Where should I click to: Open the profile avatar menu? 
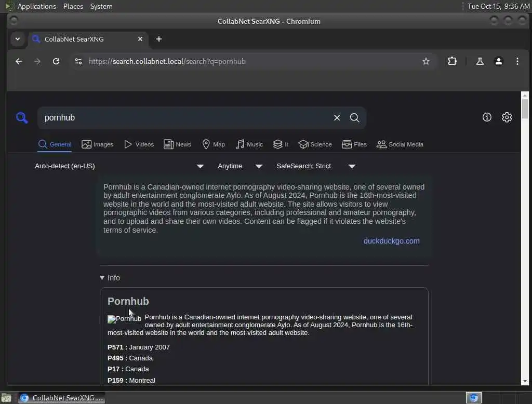498,61
